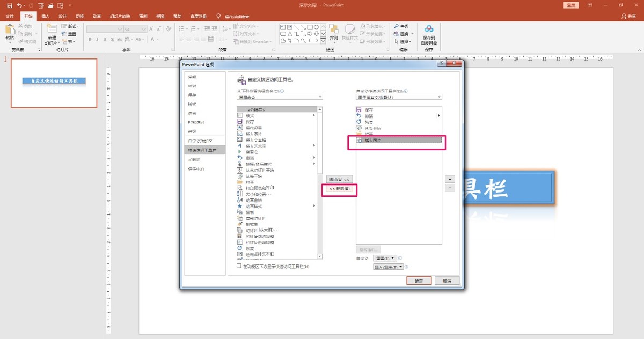Click the lightbulb Tell Me search box
This screenshot has height=339, width=644.
[234, 17]
